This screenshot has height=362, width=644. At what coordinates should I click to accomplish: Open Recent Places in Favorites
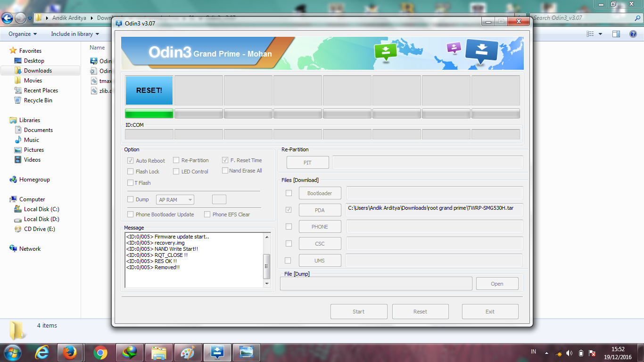point(41,90)
